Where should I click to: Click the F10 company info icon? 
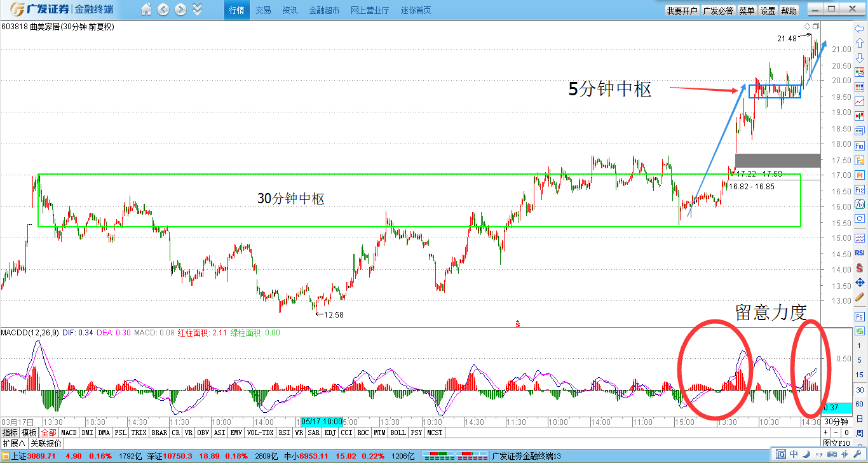pos(860,145)
